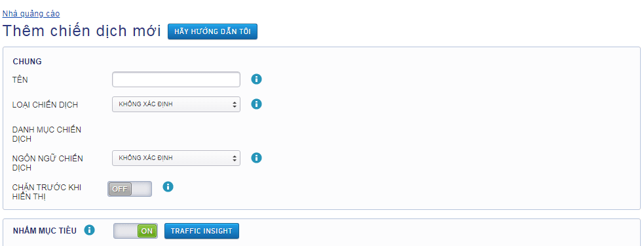Click the DANH MỤC CHIẾN DỊCH label
Viewport: 644px width, 246px height.
[47, 134]
